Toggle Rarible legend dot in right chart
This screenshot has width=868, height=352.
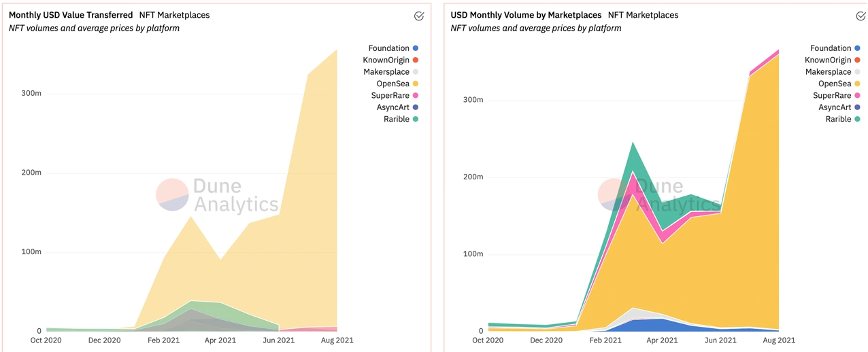click(x=858, y=119)
